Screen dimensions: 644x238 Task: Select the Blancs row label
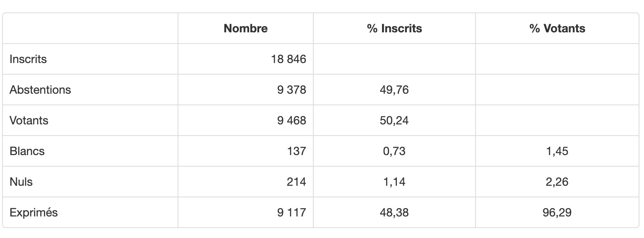(x=27, y=151)
